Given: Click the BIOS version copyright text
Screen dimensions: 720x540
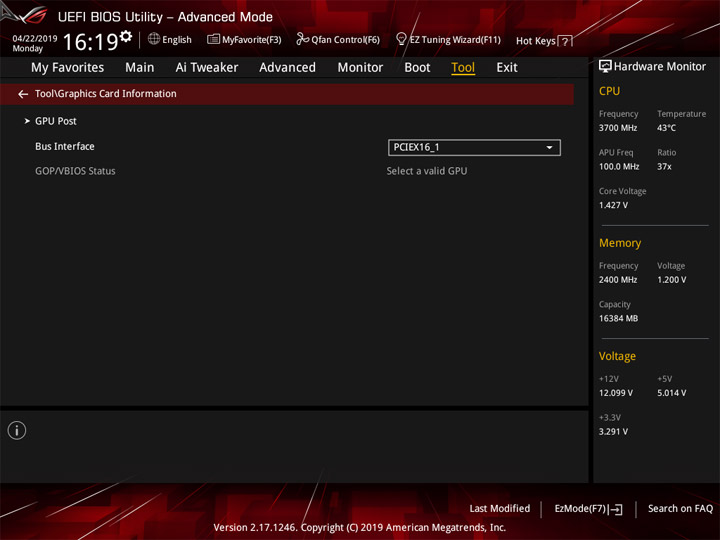Looking at the screenshot, I should click(x=360, y=527).
